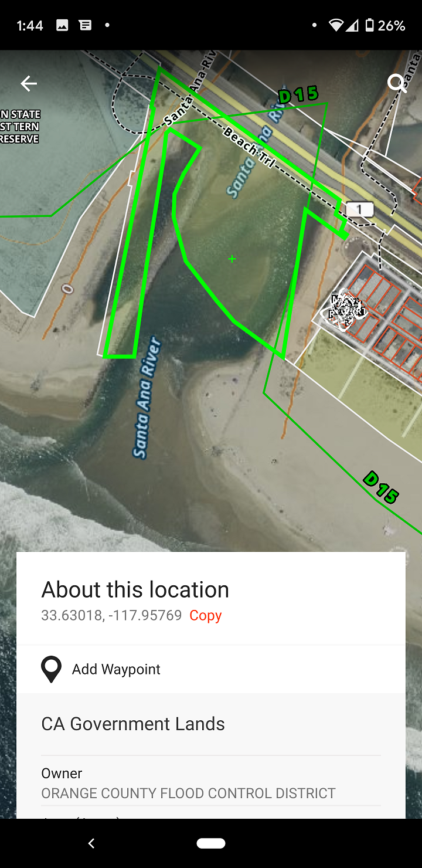This screenshot has width=422, height=868.
Task: Tap the home pill navigation button
Action: point(211,843)
